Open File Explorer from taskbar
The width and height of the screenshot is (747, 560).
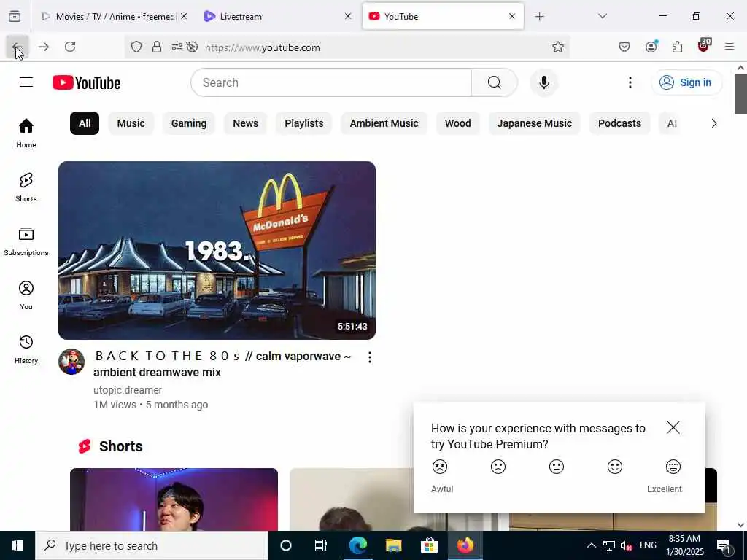click(393, 545)
